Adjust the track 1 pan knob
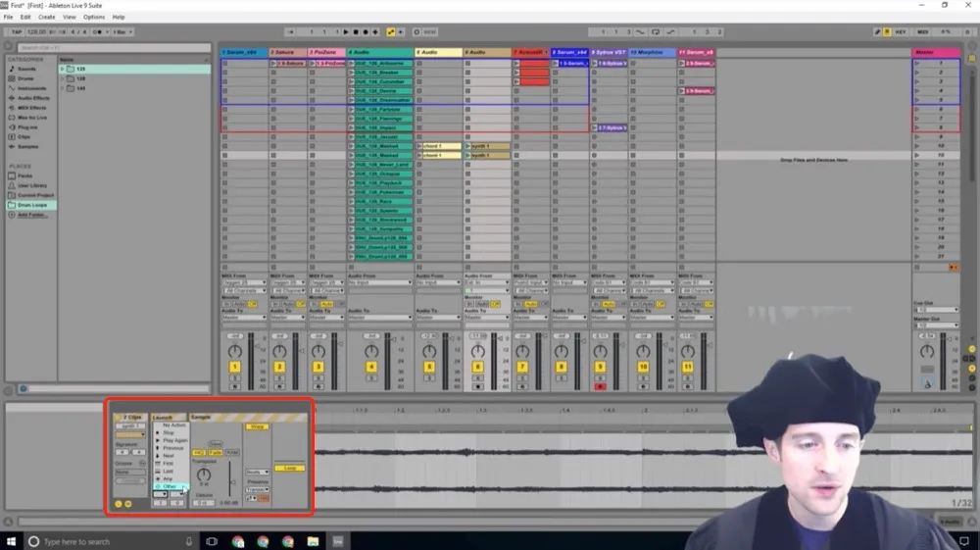The height and width of the screenshot is (550, 980). [235, 351]
